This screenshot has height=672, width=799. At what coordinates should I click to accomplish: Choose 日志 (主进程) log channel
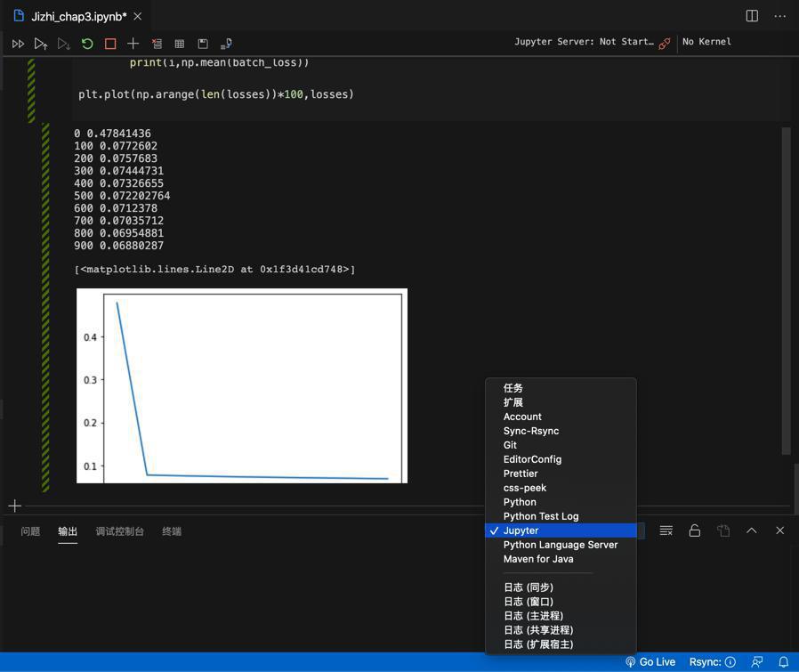click(561, 616)
